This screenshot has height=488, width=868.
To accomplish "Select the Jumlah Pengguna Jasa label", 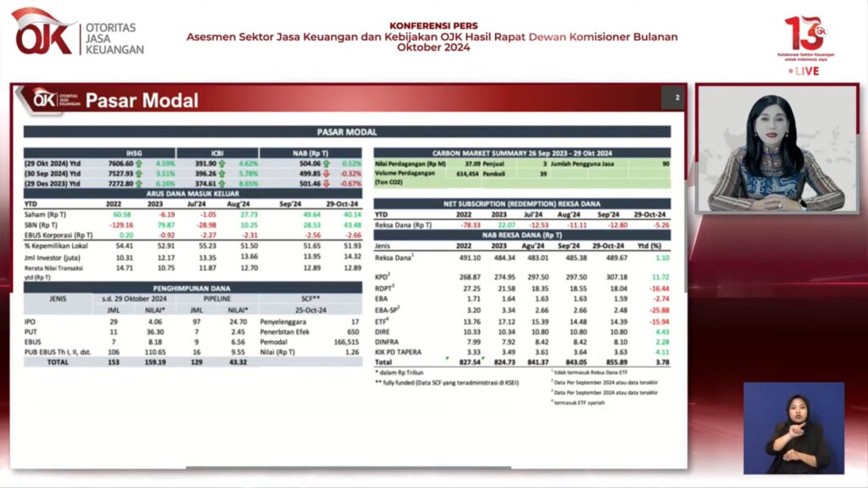I will pyautogui.click(x=581, y=164).
